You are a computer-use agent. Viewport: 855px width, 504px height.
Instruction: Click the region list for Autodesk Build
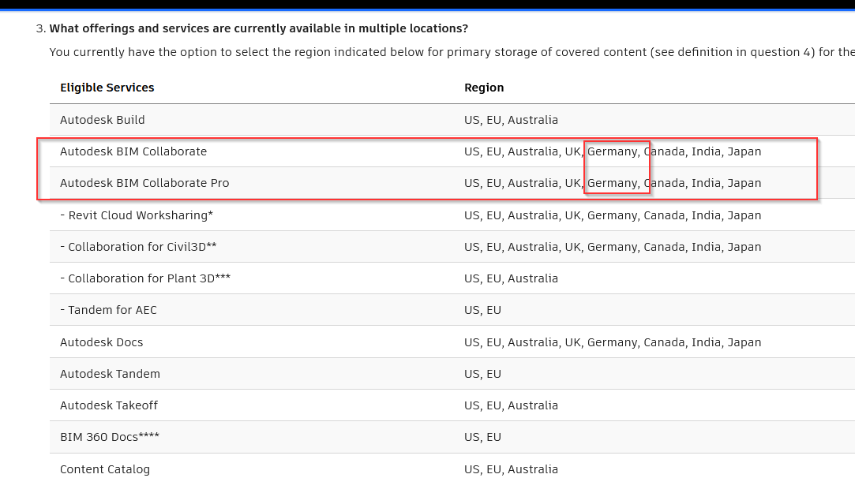[x=511, y=120]
